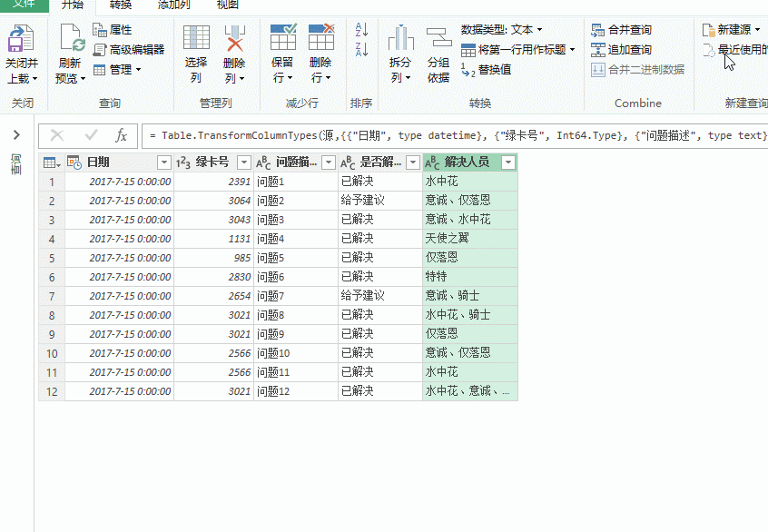Select the cell 问题4
768x532 pixels.
pyautogui.click(x=295, y=239)
